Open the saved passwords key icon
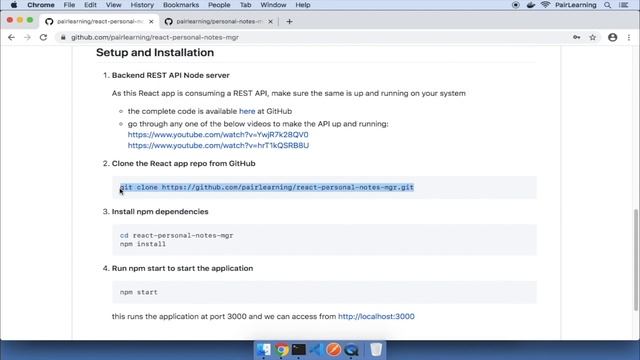This screenshot has height=360, width=640. [x=576, y=37]
